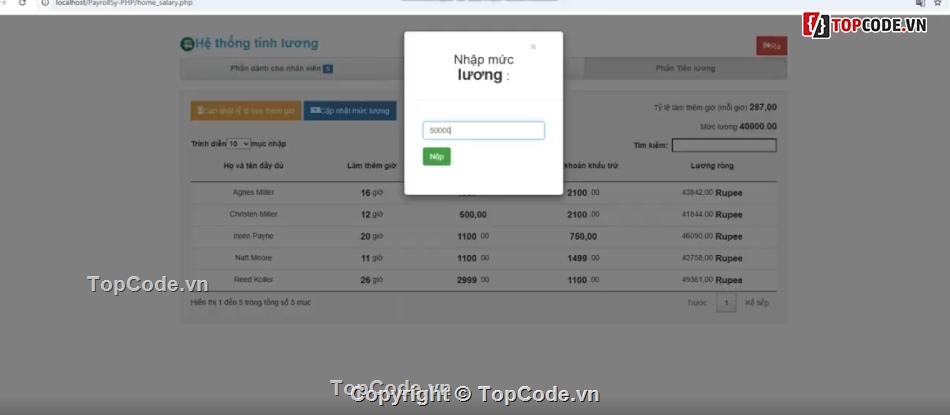Open the Phần dành cho nhân viên tab
950x415 pixels.
pyautogui.click(x=281, y=68)
